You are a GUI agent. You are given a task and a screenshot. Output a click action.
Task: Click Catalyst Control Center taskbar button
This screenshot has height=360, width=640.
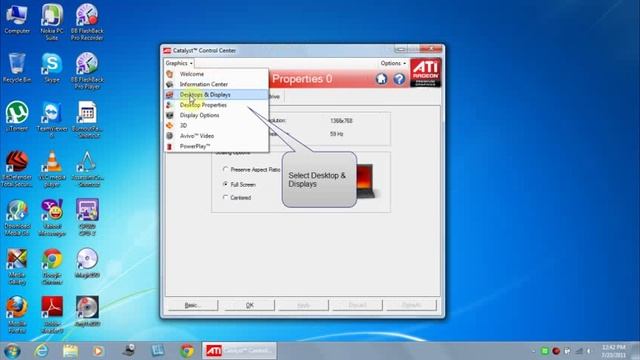click(240, 351)
